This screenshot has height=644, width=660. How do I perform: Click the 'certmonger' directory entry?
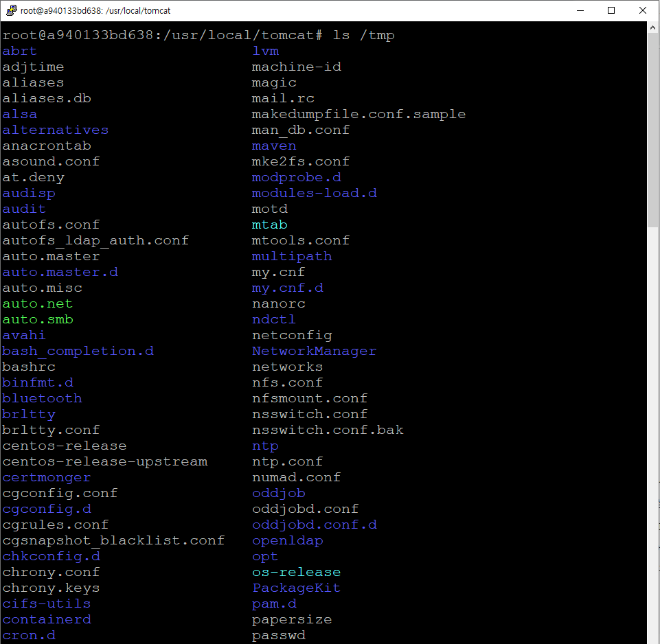(x=47, y=478)
